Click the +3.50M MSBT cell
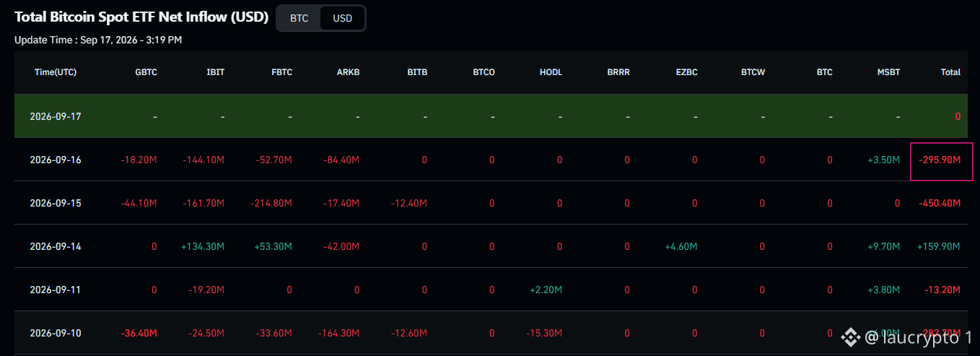 click(x=883, y=160)
